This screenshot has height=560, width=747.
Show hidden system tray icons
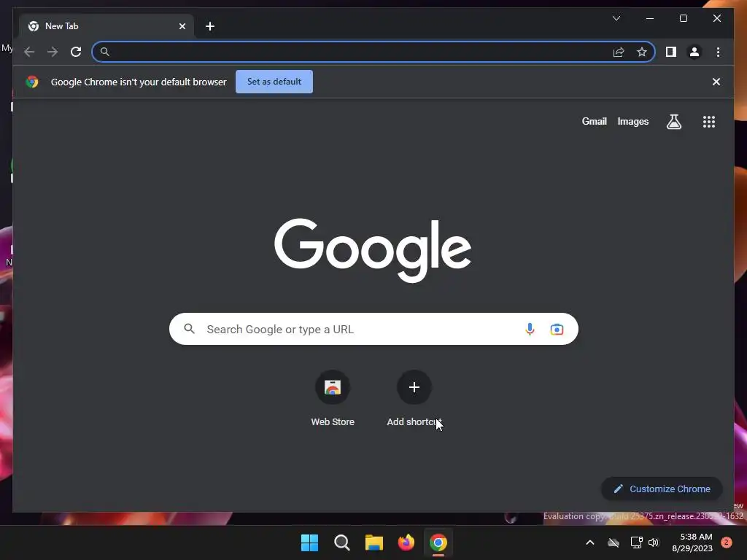[589, 542]
